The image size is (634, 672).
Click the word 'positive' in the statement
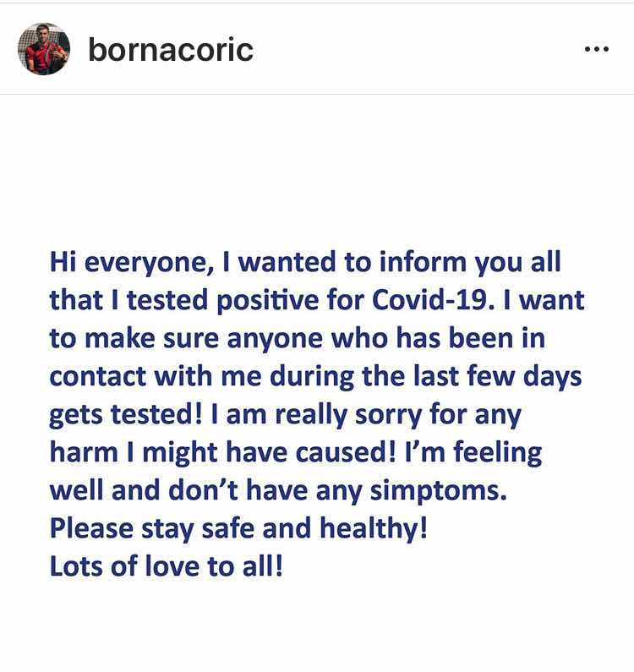click(x=267, y=300)
